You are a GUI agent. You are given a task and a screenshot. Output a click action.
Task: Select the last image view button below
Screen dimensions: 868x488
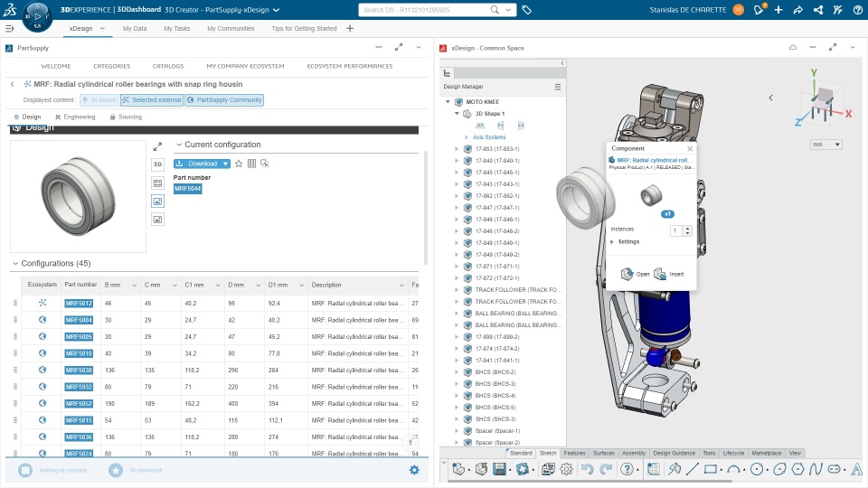pos(157,220)
